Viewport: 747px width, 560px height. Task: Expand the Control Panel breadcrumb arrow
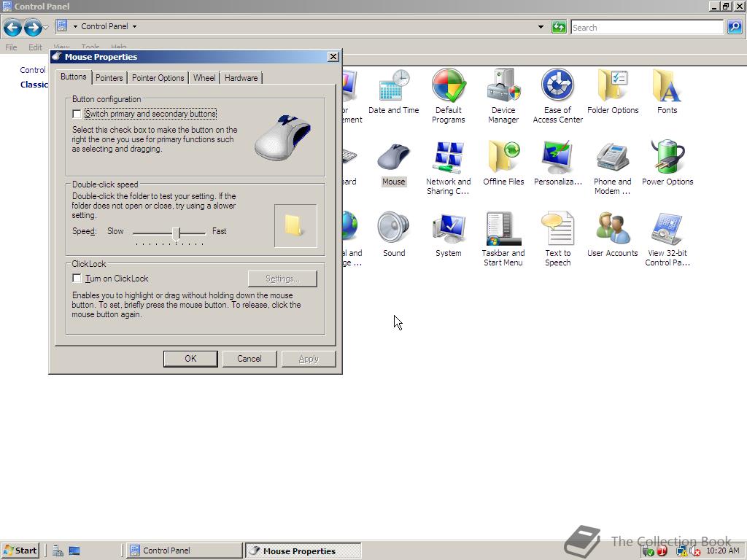pos(134,27)
